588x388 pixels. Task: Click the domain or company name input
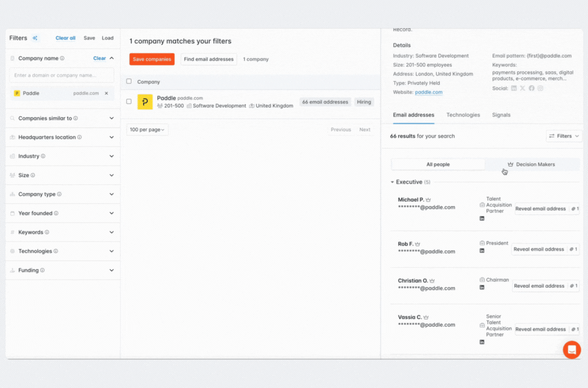62,75
